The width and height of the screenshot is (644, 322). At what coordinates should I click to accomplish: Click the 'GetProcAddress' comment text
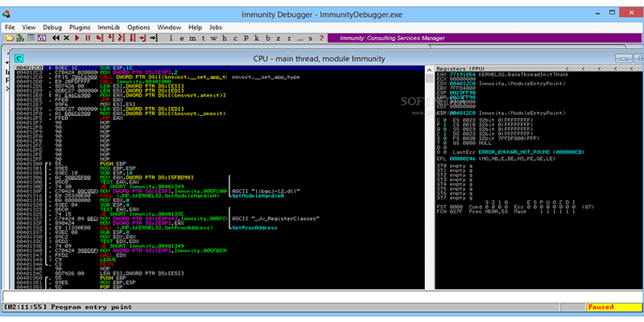(x=255, y=228)
